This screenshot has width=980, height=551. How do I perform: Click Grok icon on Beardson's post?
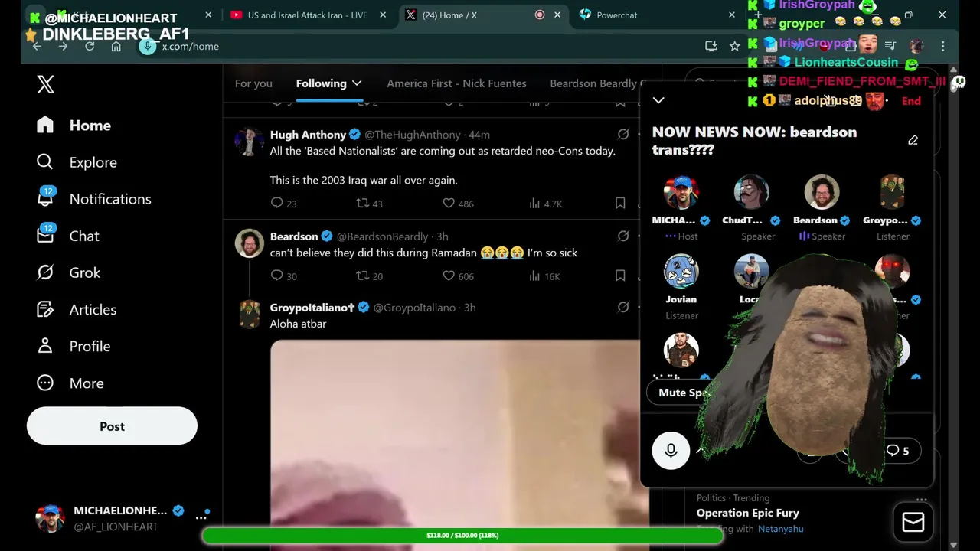[623, 236]
